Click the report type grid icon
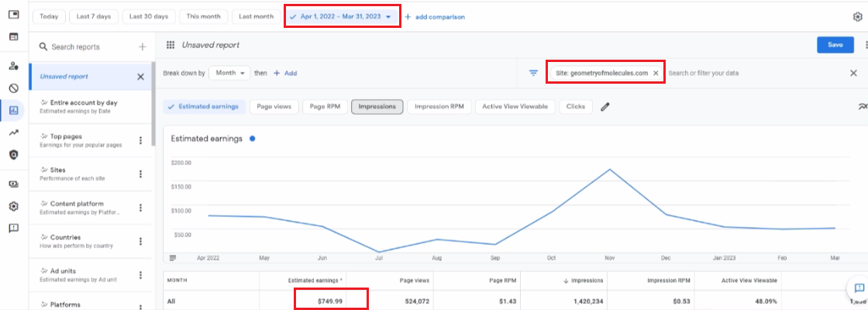Viewport: 868px width, 310px height. coord(170,45)
